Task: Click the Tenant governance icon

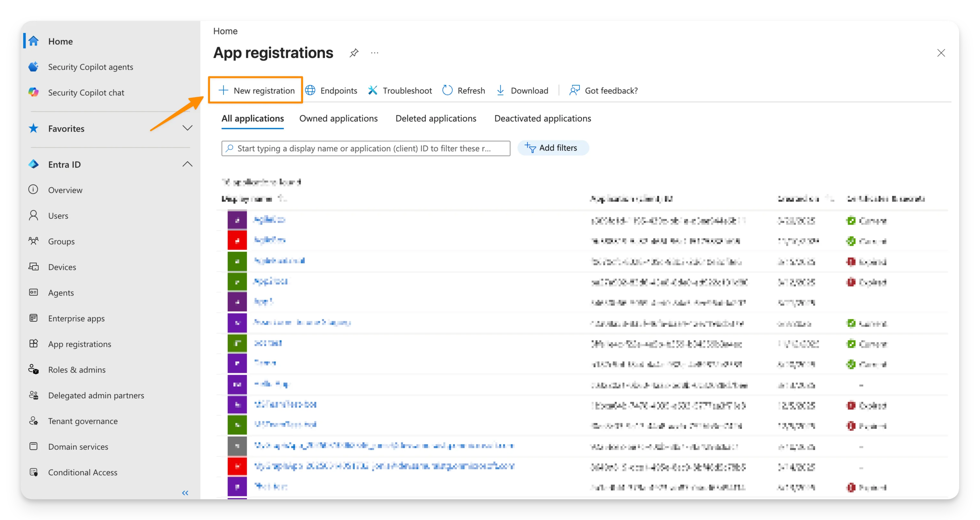Action: [33, 421]
